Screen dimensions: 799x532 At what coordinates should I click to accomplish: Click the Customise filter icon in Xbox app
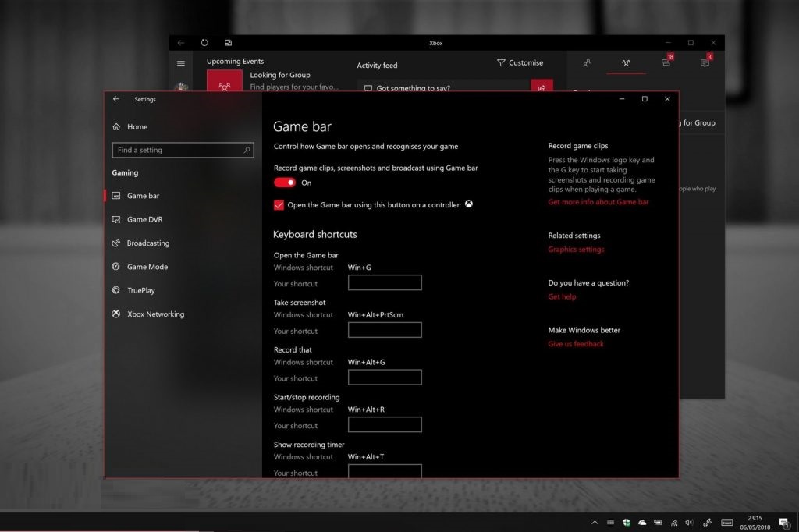(501, 62)
